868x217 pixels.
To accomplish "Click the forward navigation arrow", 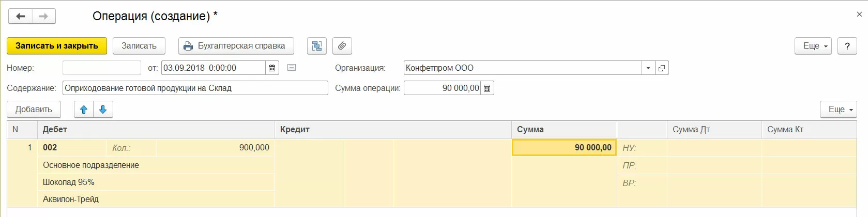I will [44, 17].
